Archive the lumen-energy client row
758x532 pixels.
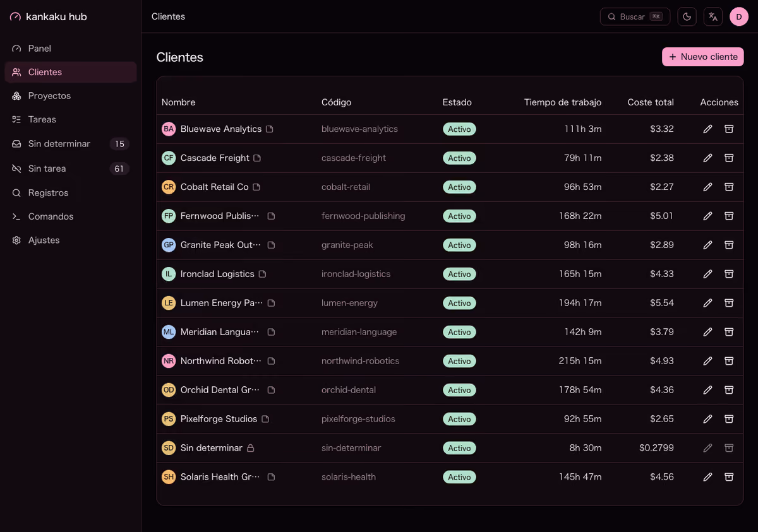pyautogui.click(x=729, y=303)
